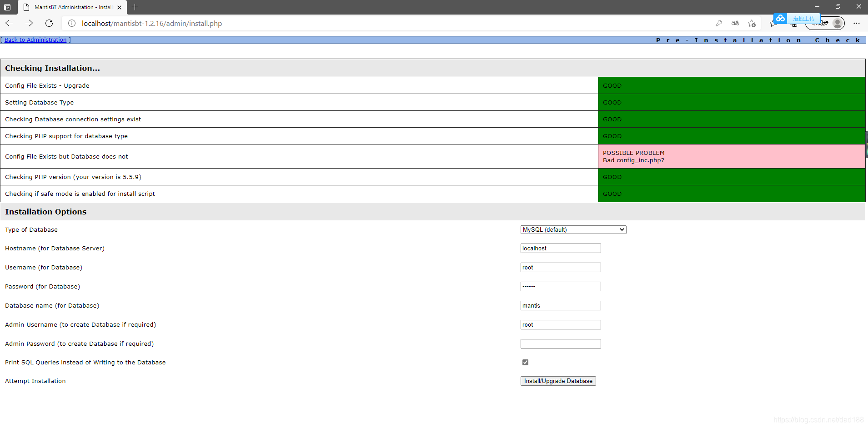Viewport: 868px width, 428px height.
Task: Follow the Back to Administration link
Action: (x=35, y=40)
